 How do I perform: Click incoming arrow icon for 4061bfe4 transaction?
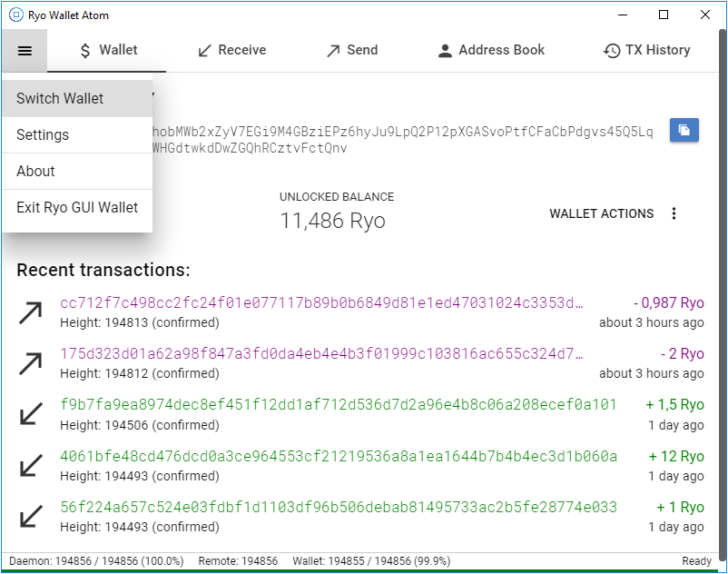click(31, 465)
